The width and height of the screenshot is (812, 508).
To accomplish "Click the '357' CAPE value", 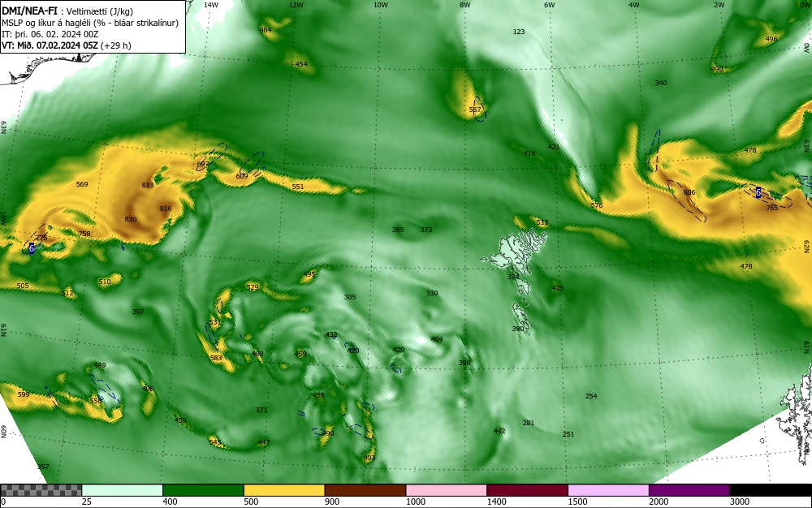I will click(x=43, y=467).
